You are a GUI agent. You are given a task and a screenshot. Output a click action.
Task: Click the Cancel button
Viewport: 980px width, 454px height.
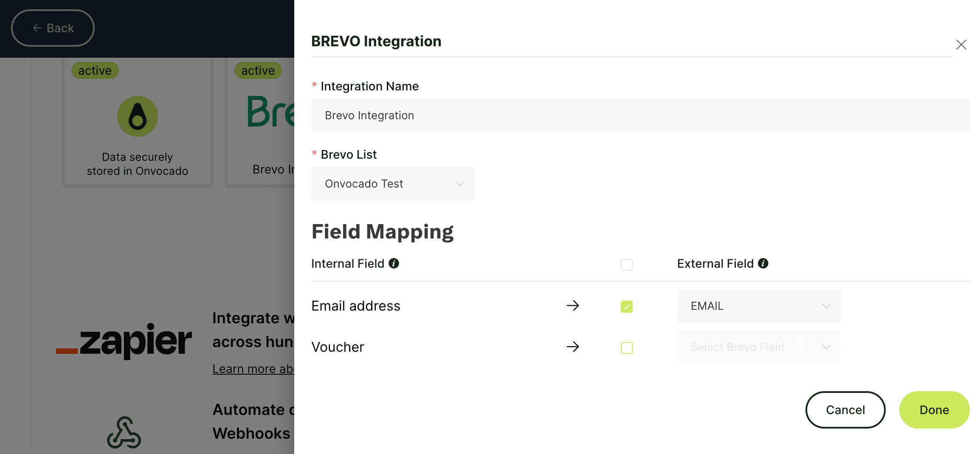[x=845, y=410]
